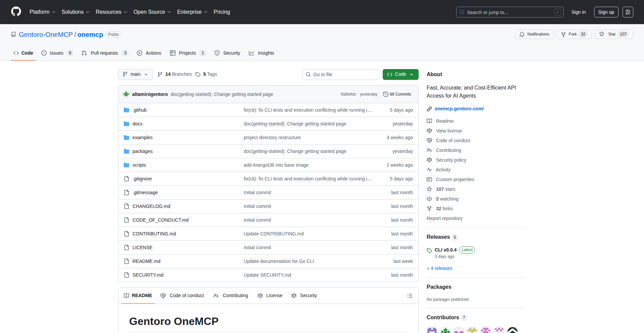Open the .github folder
Image resolution: width=644 pixels, height=333 pixels.
140,110
